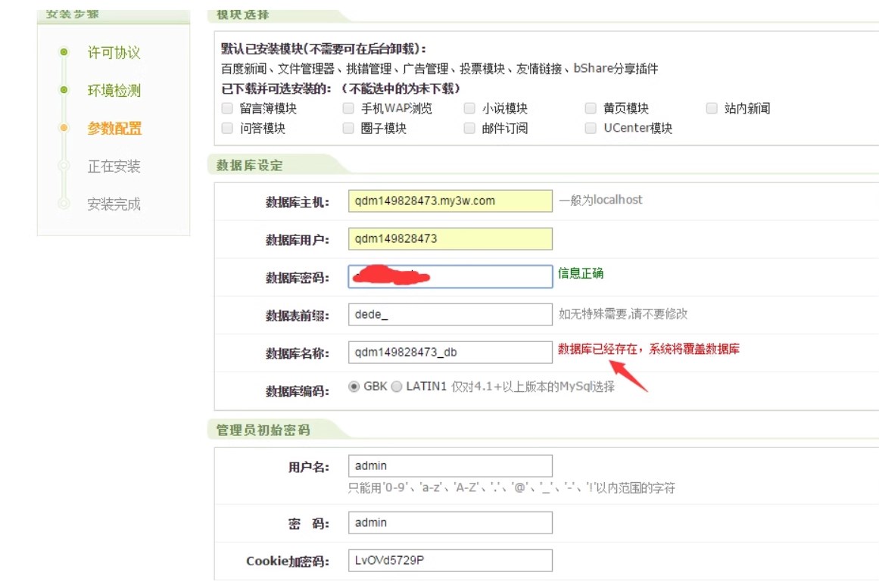Select the GBK encoding radio button

pyautogui.click(x=354, y=386)
